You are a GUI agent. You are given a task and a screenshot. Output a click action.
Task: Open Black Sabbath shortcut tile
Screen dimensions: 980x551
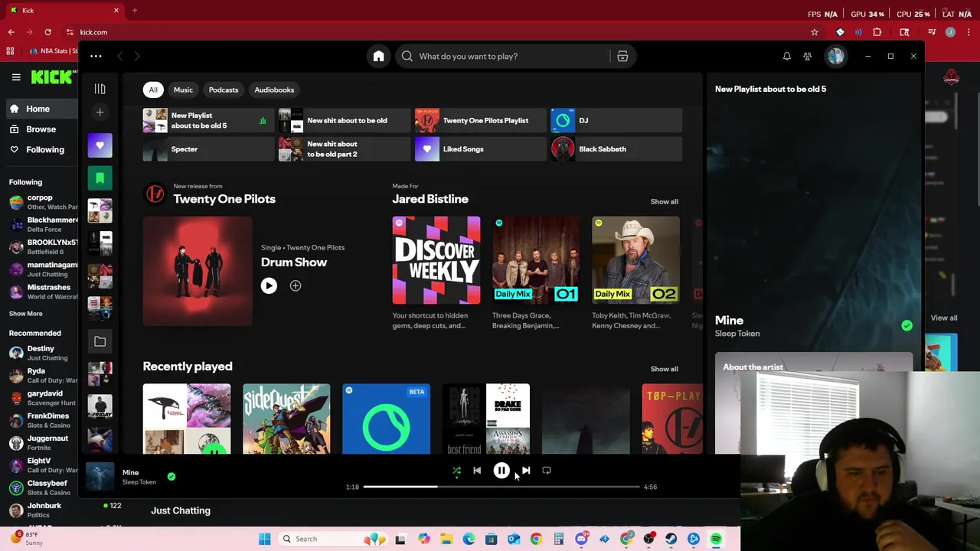[x=616, y=149]
